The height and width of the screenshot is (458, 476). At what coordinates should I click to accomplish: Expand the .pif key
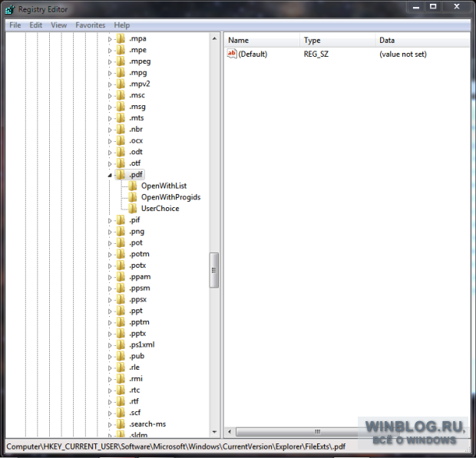(x=110, y=220)
